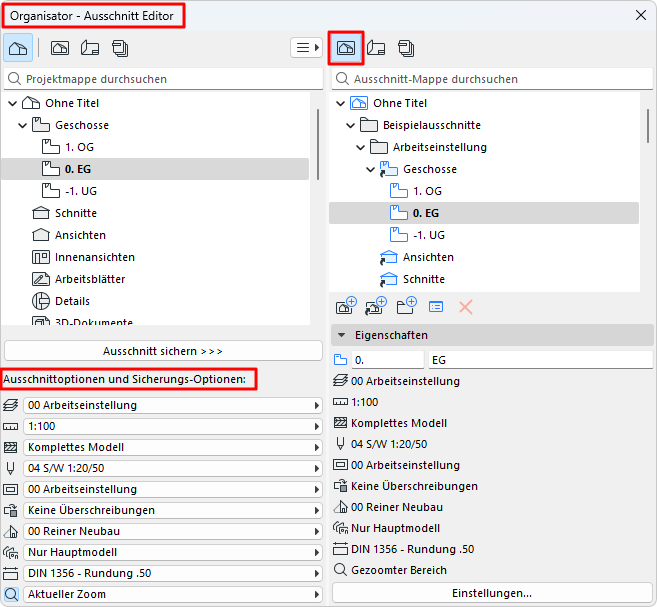Click the red delete X icon

click(x=466, y=307)
